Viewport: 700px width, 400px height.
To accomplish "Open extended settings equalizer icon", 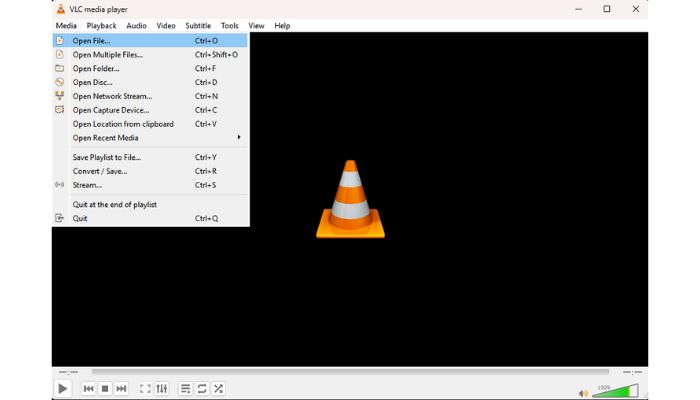I will [162, 389].
